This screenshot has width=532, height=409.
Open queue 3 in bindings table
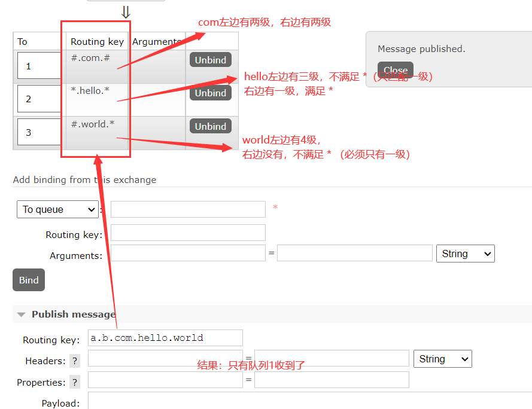(39, 132)
